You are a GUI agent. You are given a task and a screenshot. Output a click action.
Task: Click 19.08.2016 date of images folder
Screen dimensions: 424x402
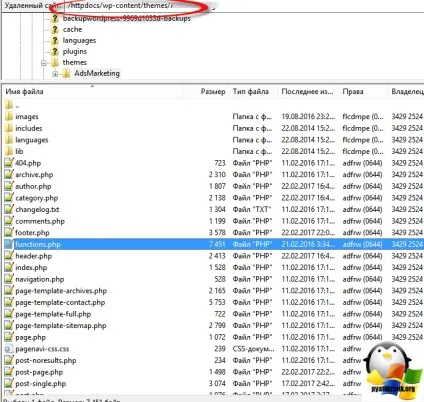(308, 117)
